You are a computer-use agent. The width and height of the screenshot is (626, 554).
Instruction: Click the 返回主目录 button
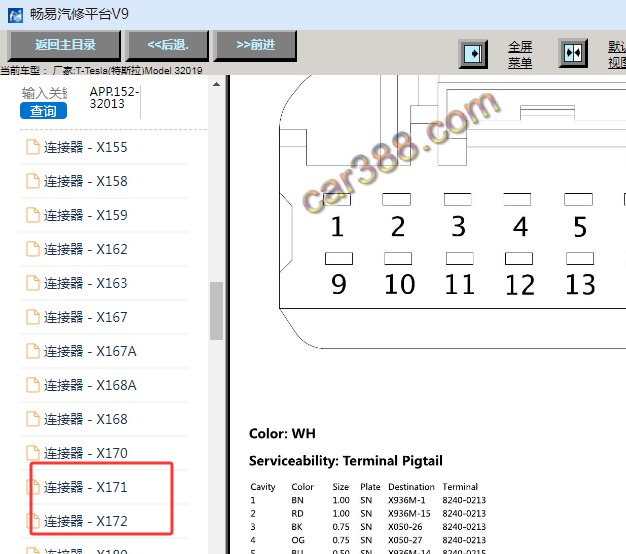[65, 45]
